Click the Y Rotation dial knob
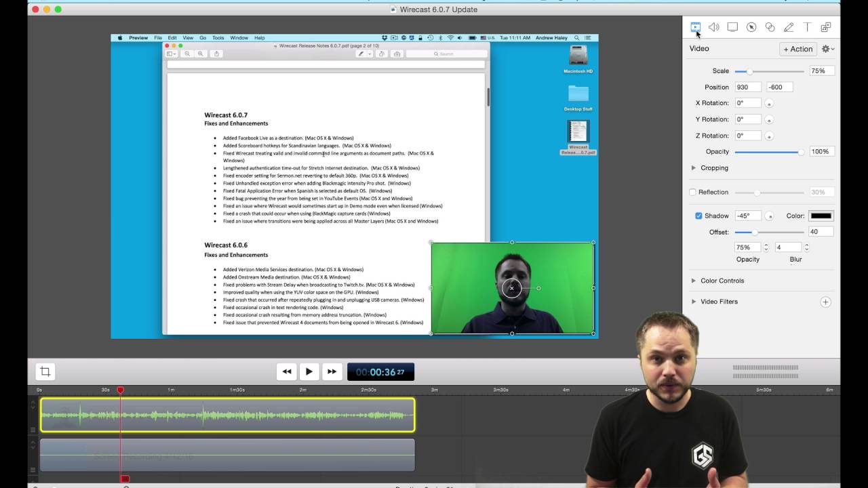The image size is (868, 488). click(770, 120)
